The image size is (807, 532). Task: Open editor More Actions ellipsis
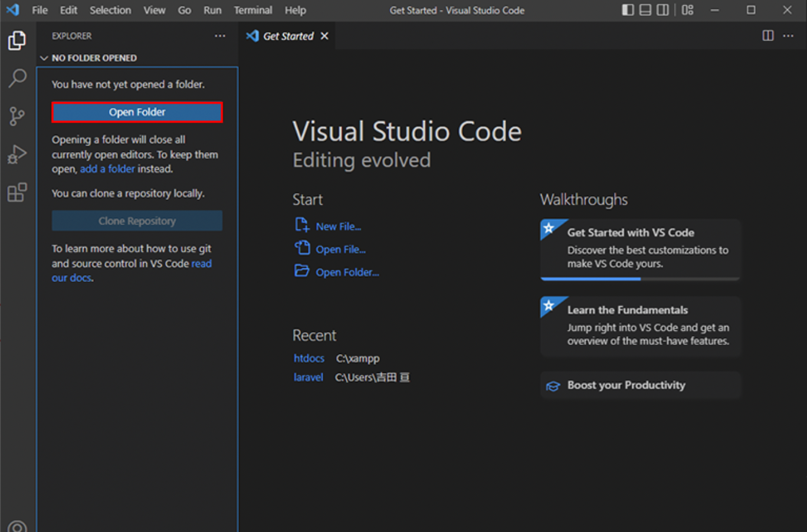point(788,36)
